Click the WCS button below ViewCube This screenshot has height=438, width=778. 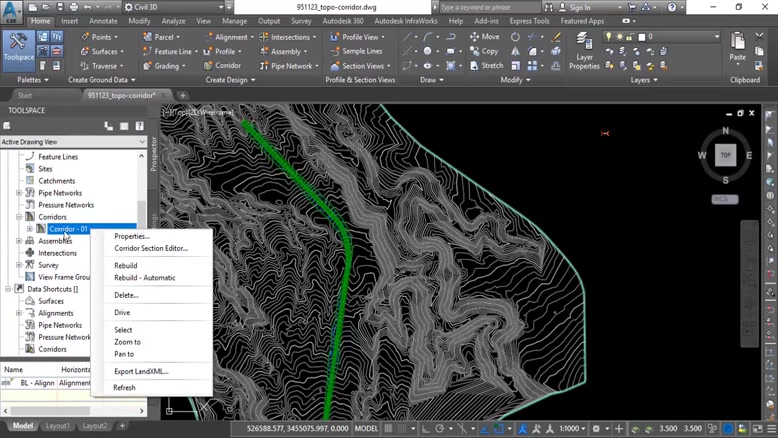click(725, 199)
